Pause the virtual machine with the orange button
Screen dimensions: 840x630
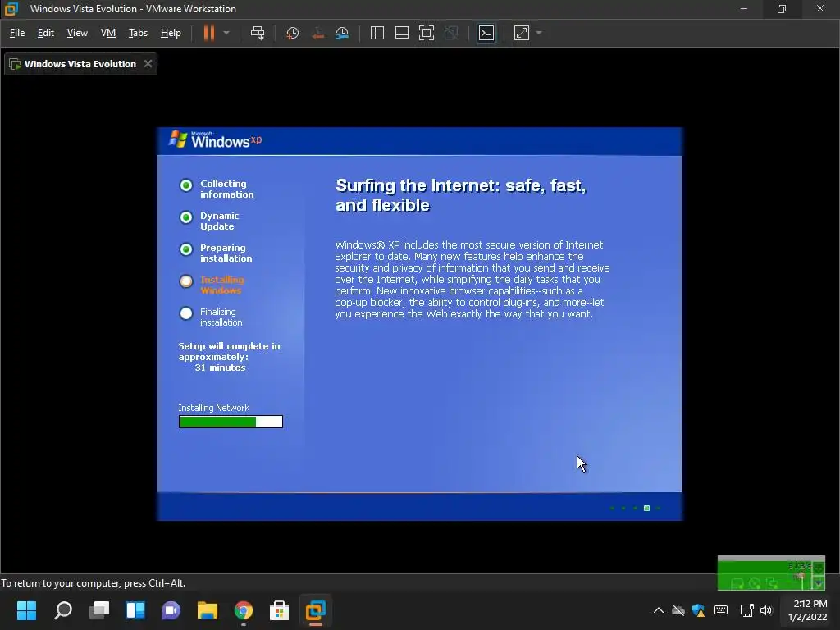point(209,33)
